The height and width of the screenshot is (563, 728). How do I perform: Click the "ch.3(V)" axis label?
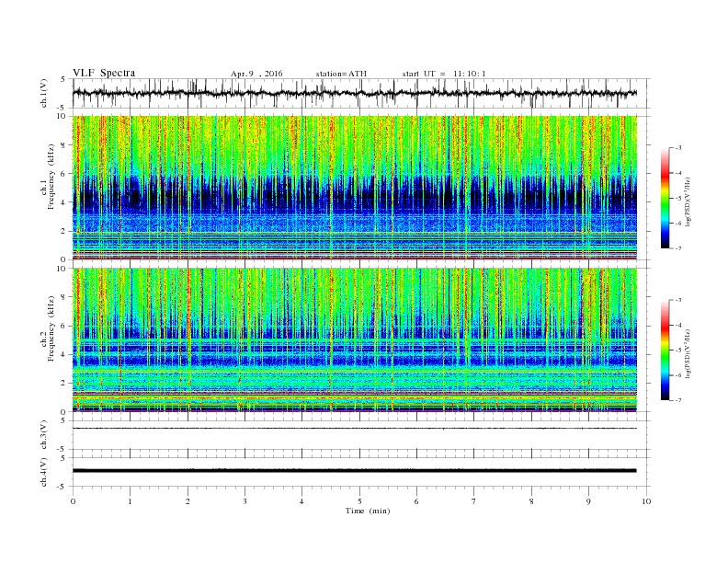point(44,435)
